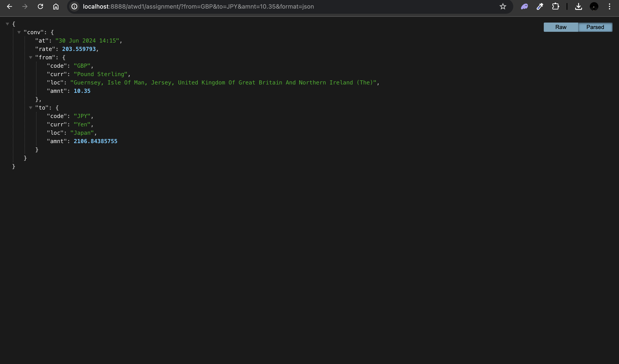The height and width of the screenshot is (364, 619).
Task: Switch to Raw JSON view
Action: pyautogui.click(x=561, y=27)
